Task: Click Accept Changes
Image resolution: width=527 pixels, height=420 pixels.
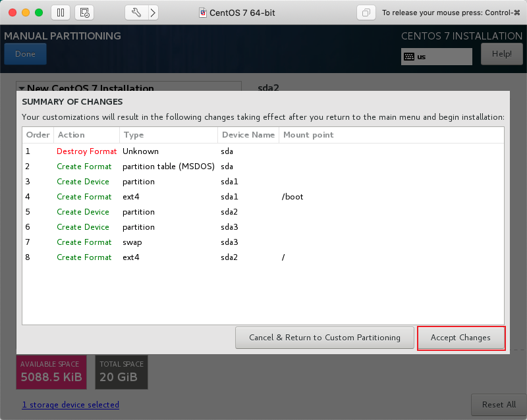Action: [x=460, y=338]
